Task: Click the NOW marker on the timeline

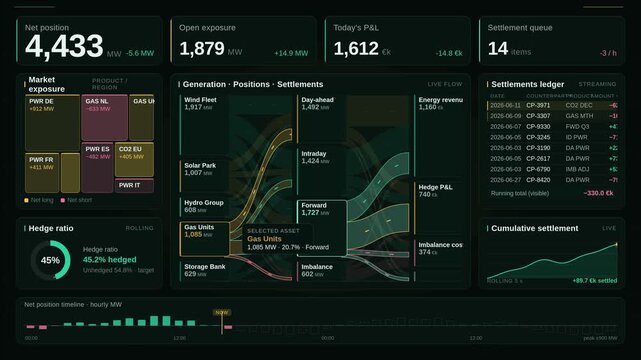Action: [x=222, y=313]
